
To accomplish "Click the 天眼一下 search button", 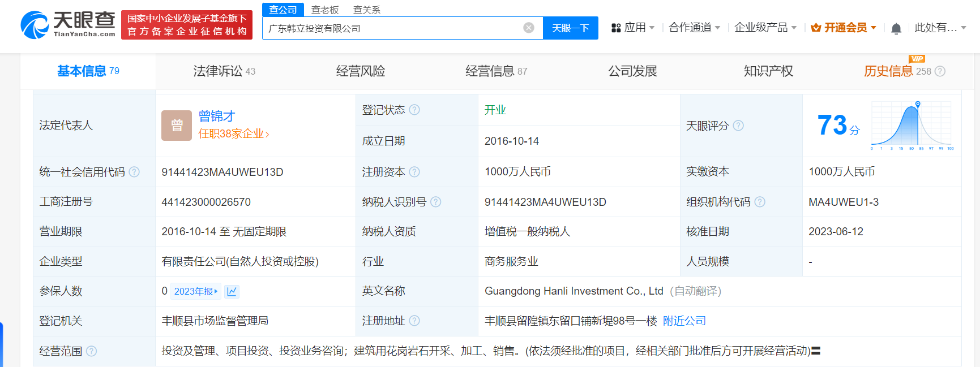I will pos(571,28).
